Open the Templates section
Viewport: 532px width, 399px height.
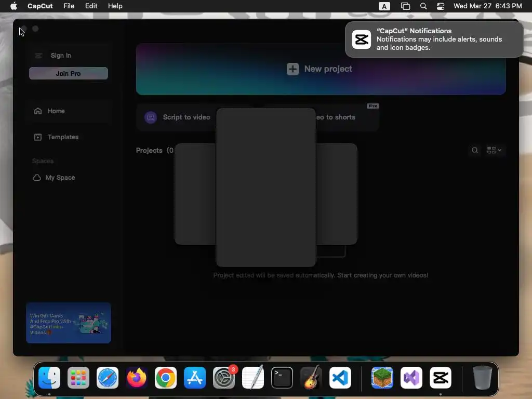69,137
